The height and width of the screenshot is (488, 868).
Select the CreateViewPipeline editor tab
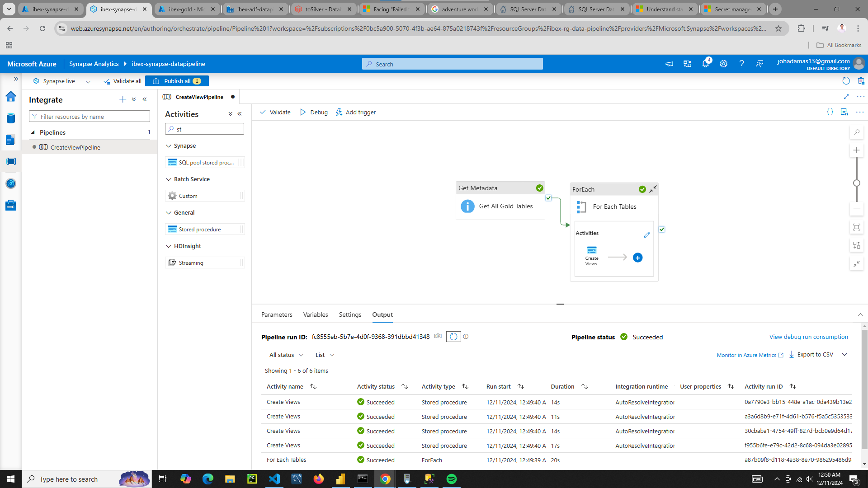pos(199,97)
